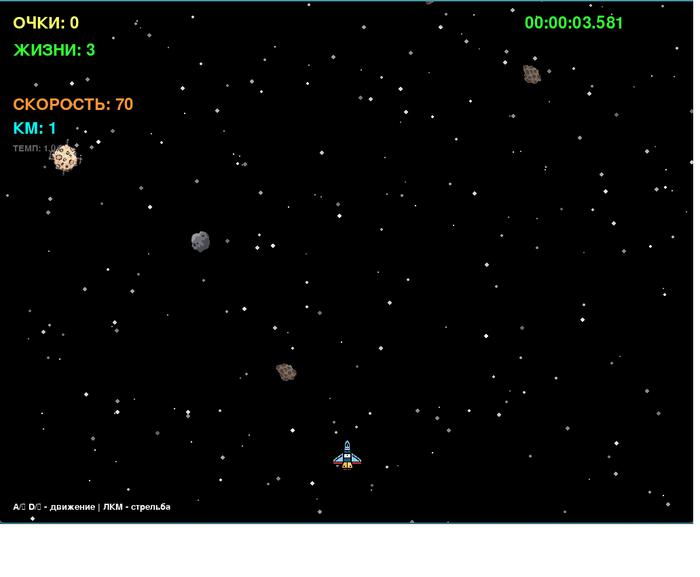Click the brown asteroid below the timer
Viewport: 700px width, 577px height.
tap(532, 74)
